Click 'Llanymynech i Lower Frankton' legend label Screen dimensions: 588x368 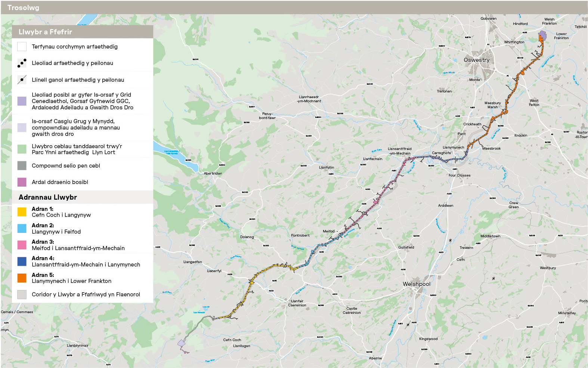72,281
